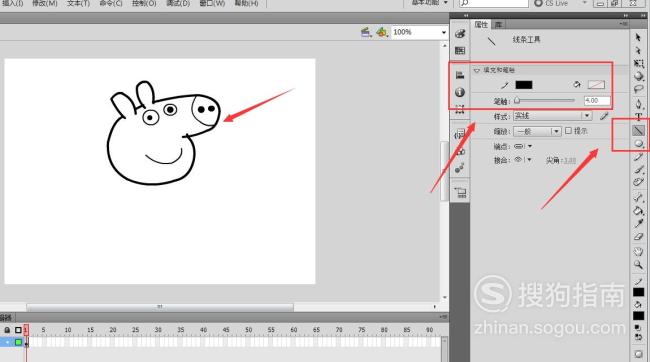650x362 pixels.
Task: Switch to the 属性 properties tab
Action: [481, 24]
